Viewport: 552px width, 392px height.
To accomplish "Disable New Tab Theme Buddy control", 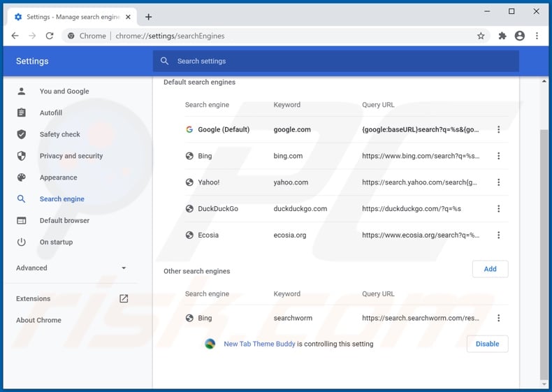I will [487, 344].
